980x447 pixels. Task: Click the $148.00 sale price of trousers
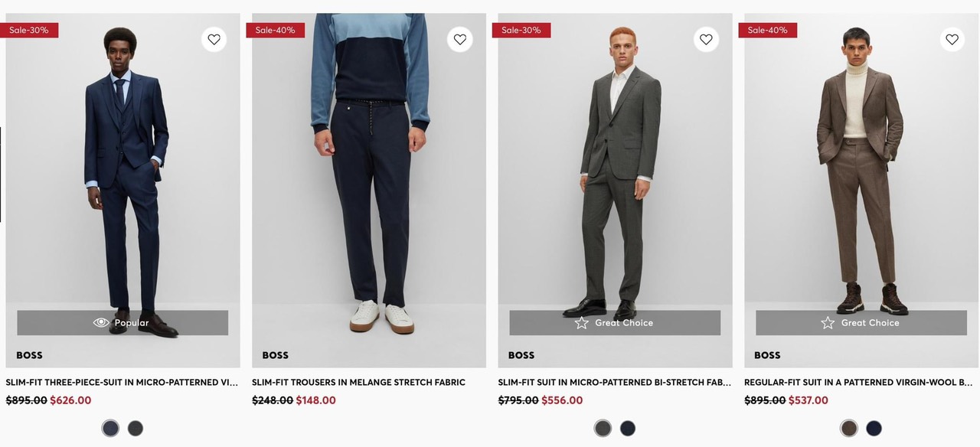tap(316, 400)
